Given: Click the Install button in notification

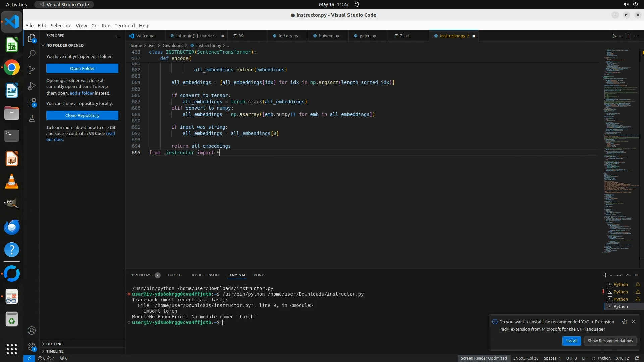Looking at the screenshot, I should pyautogui.click(x=572, y=341).
